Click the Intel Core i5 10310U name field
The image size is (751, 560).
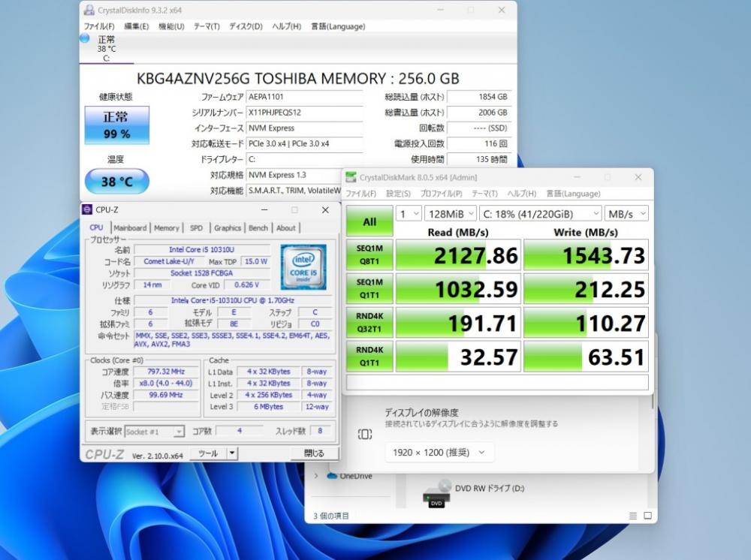pos(201,249)
